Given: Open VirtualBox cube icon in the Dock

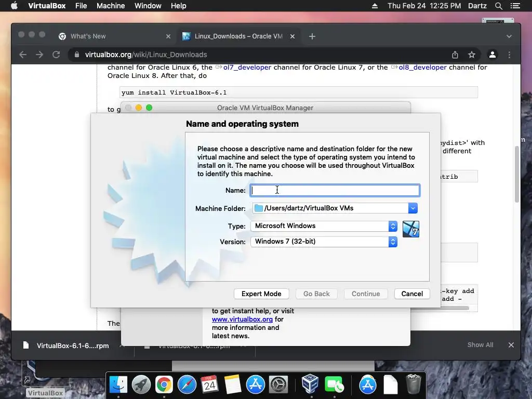Looking at the screenshot, I should [310, 384].
